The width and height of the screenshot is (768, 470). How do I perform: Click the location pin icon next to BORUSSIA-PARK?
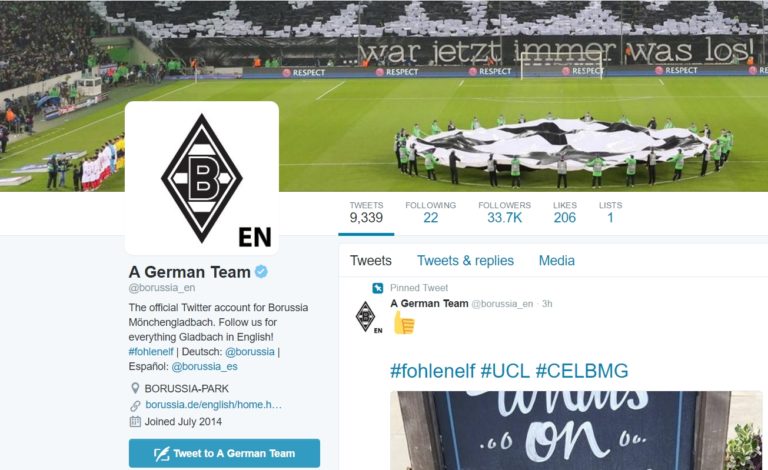(x=135, y=388)
